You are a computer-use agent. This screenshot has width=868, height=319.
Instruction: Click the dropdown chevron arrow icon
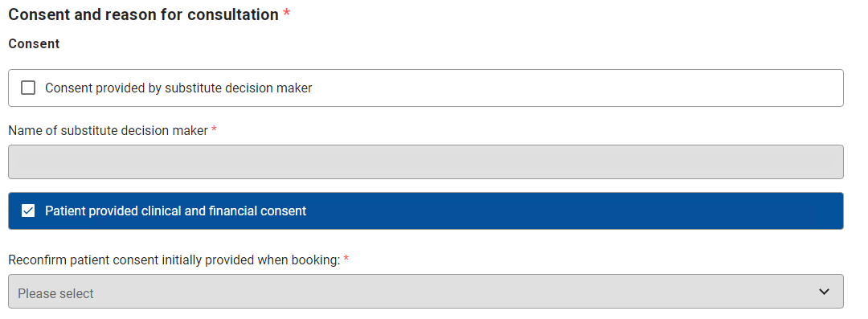(824, 292)
